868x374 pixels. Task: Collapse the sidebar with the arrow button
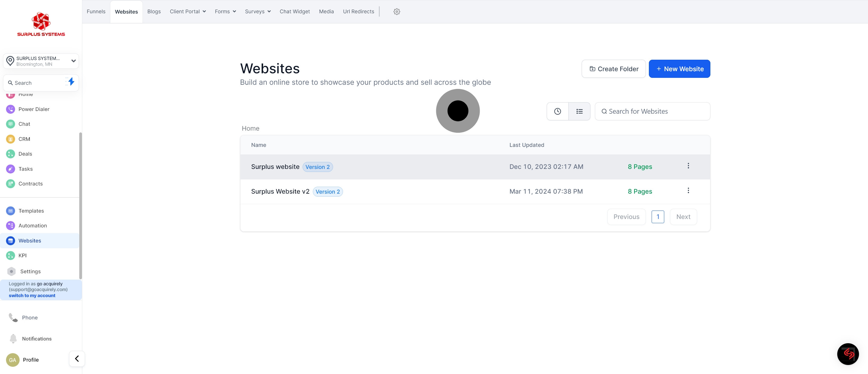click(77, 359)
